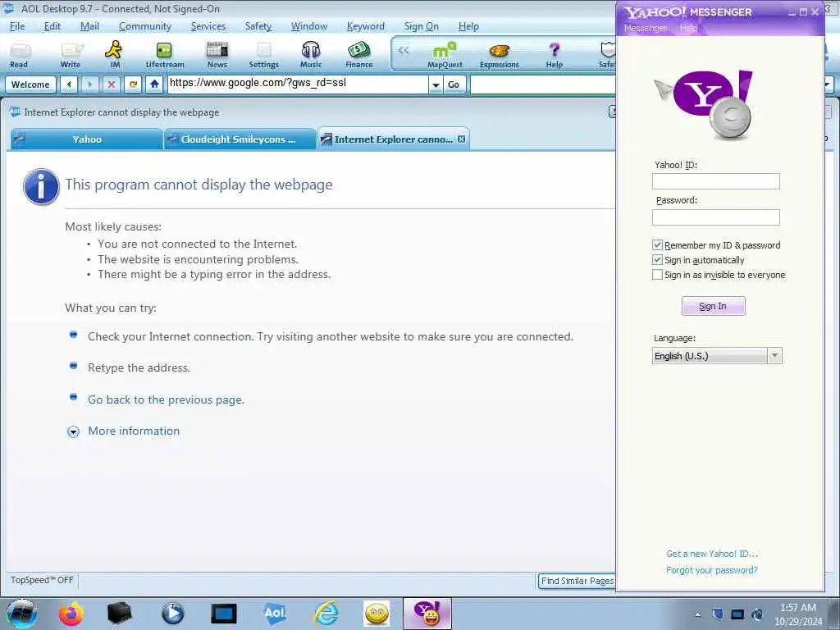Open the Edit menu
The height and width of the screenshot is (630, 840).
pyautogui.click(x=52, y=26)
